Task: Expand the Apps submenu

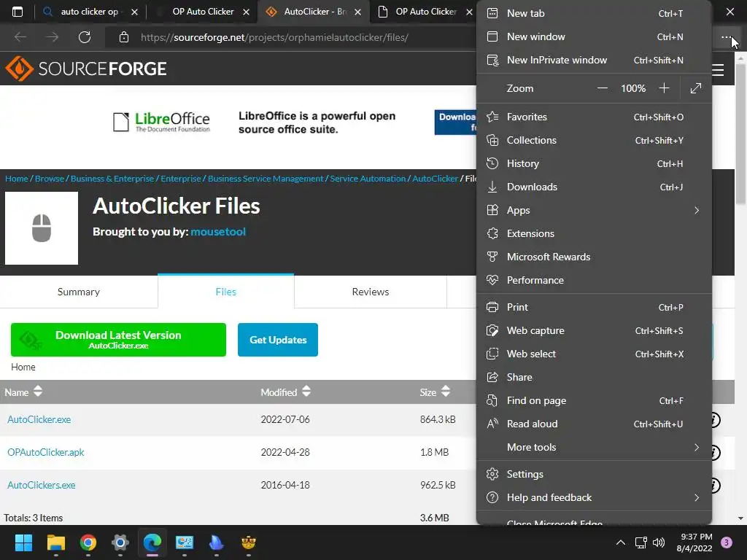Action: pos(594,210)
